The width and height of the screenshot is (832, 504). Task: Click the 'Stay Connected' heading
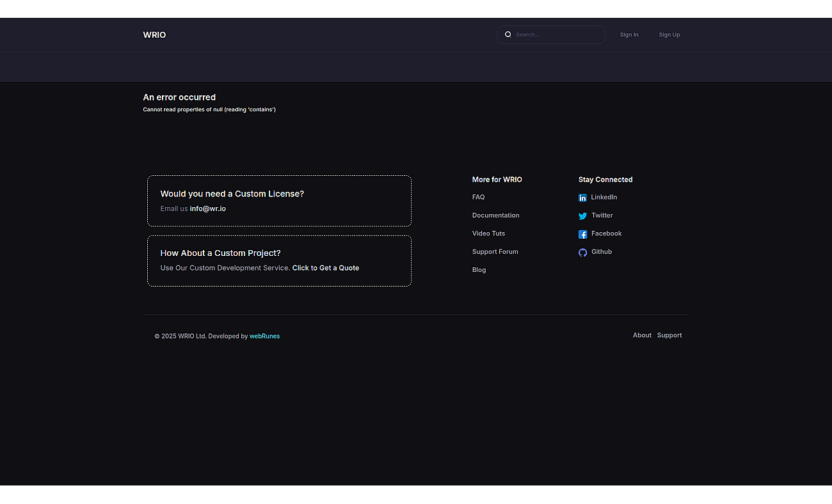(605, 180)
